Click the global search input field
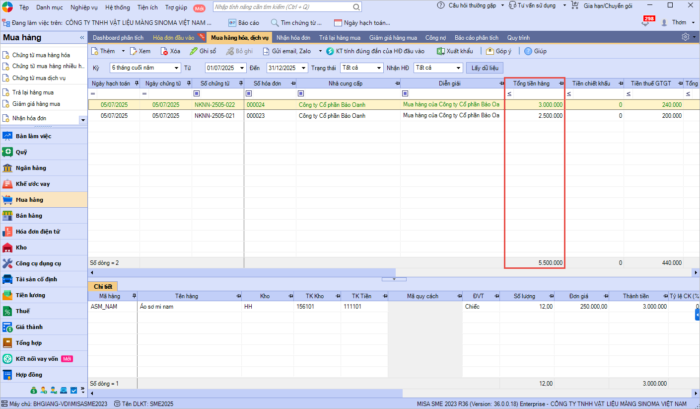Viewport: 700px width, 409px height. tap(262, 6)
